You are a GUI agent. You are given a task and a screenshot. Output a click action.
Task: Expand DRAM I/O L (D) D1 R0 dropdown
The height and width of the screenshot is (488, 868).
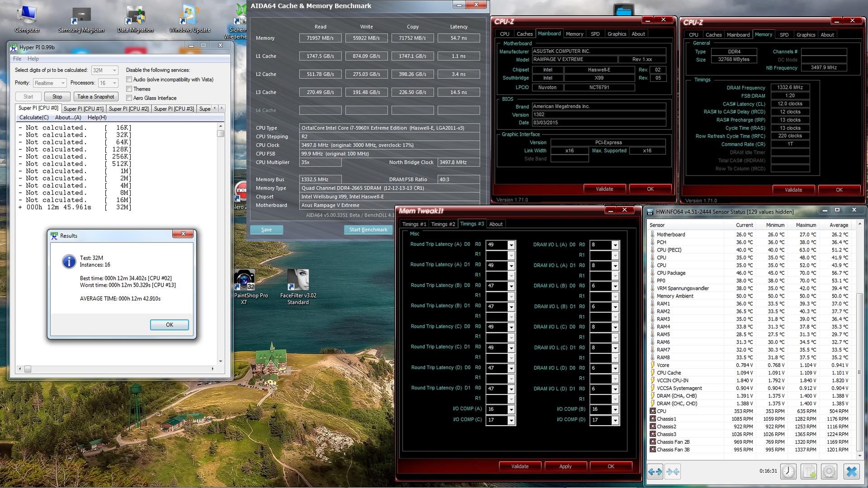[615, 389]
